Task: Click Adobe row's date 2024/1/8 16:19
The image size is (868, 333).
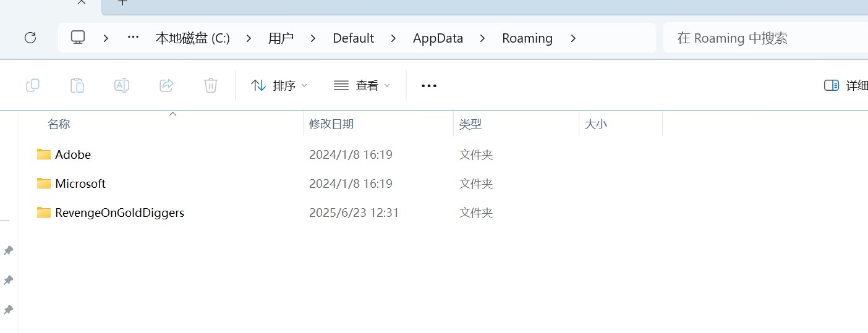Action: (351, 154)
